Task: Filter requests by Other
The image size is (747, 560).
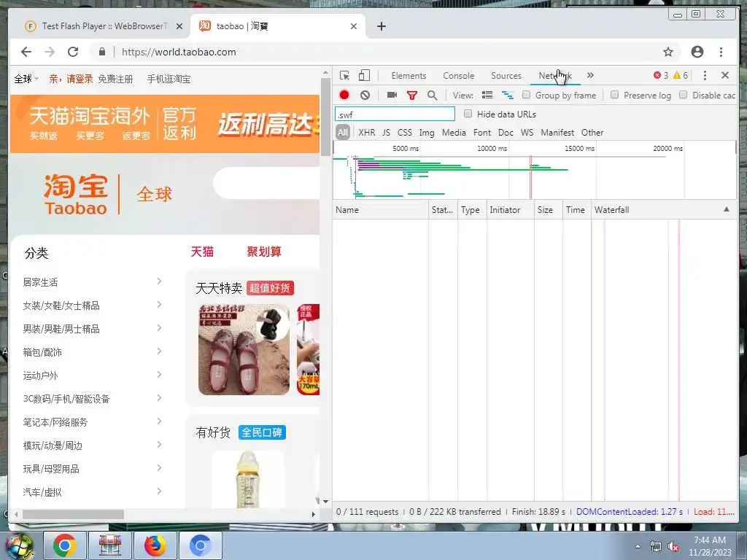Action: [x=592, y=133]
